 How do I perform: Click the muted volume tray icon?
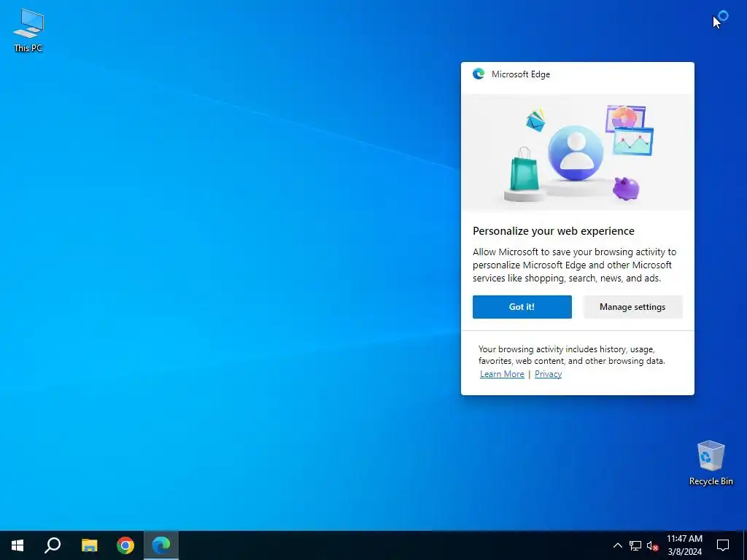(x=652, y=545)
